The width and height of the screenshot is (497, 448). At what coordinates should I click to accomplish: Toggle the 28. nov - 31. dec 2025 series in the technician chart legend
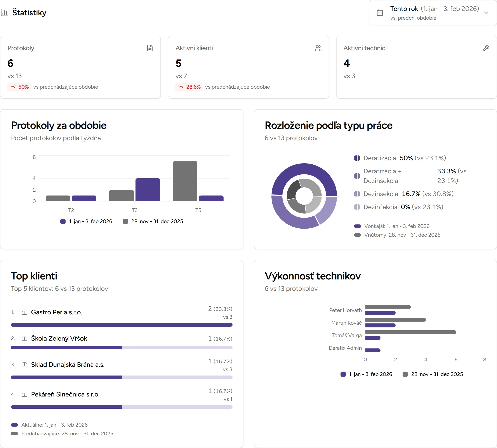[433, 374]
